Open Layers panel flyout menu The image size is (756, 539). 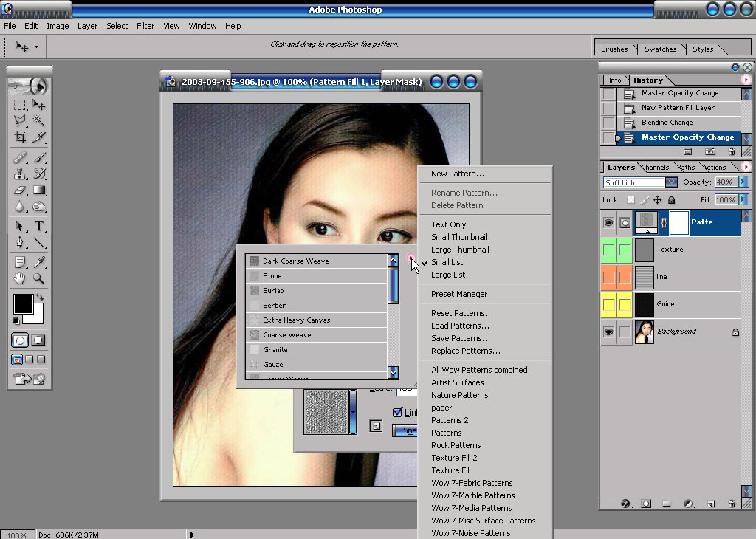tap(746, 167)
